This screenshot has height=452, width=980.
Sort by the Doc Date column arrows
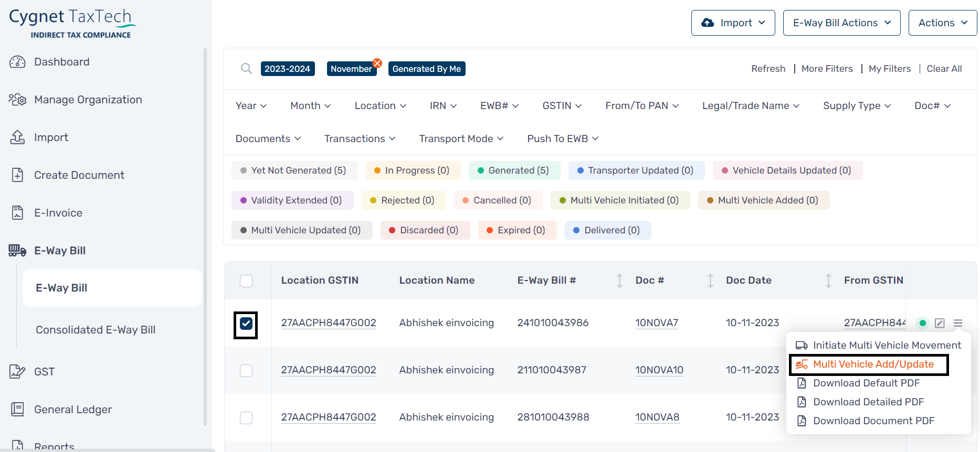[x=828, y=281]
